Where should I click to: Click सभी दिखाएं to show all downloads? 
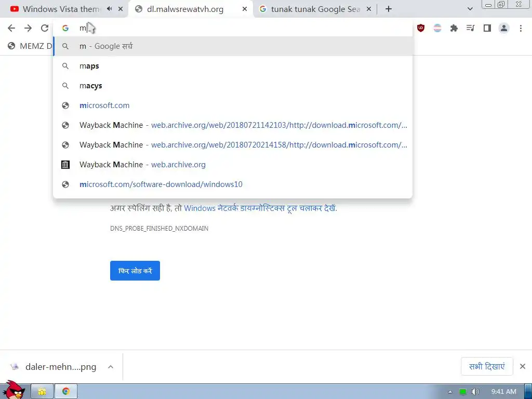[487, 366]
